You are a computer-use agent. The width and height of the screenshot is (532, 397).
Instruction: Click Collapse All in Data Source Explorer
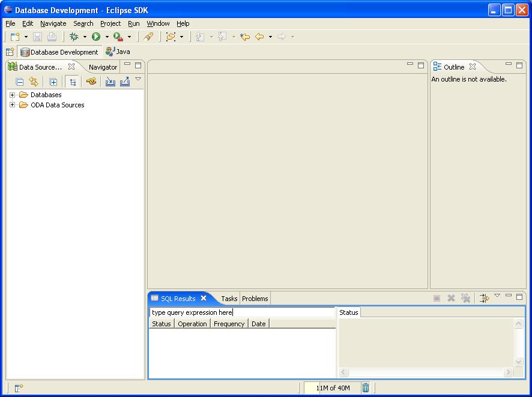point(20,82)
